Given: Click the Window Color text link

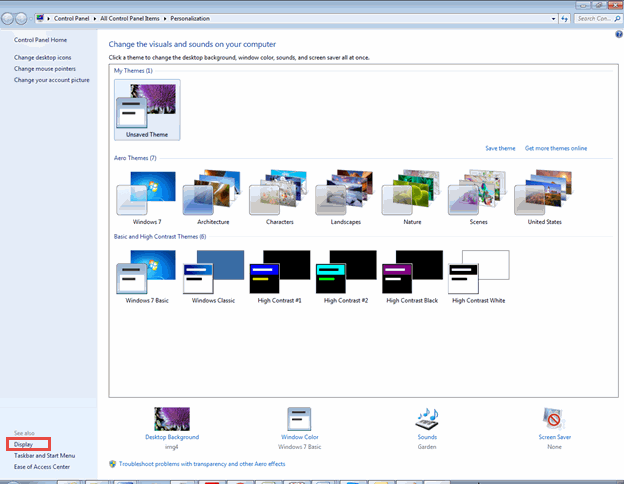Looking at the screenshot, I should 299,437.
